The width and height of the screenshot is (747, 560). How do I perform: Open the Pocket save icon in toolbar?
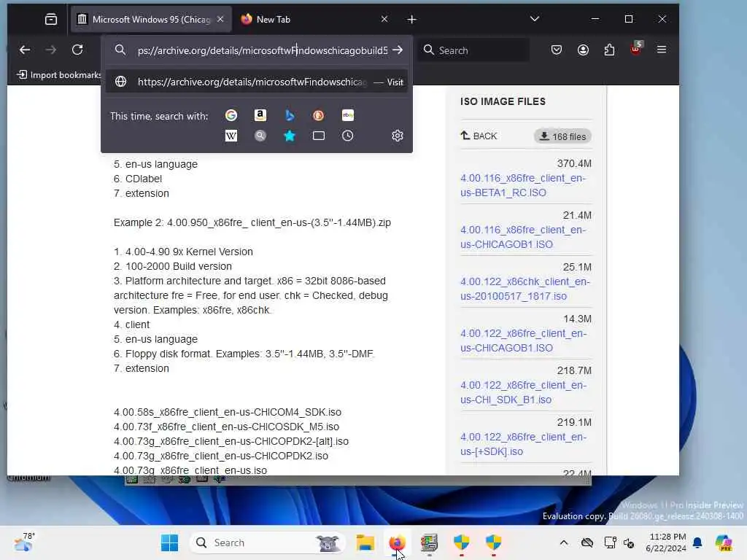click(557, 50)
